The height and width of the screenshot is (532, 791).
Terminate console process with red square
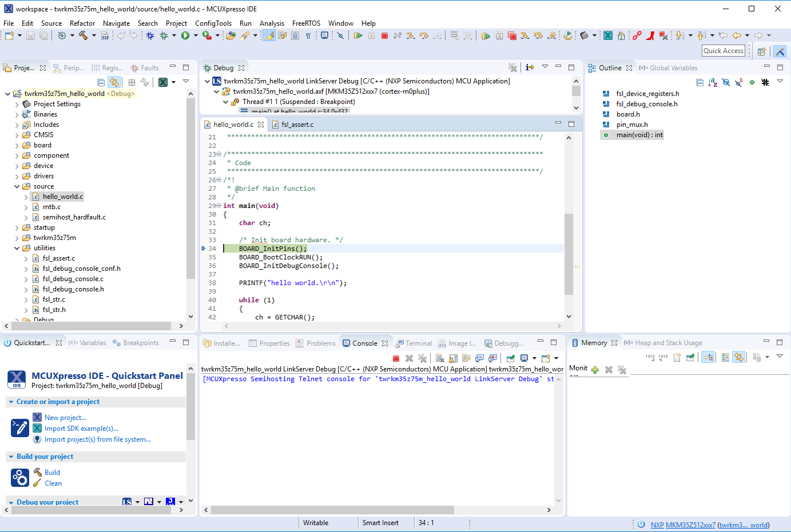(396, 358)
